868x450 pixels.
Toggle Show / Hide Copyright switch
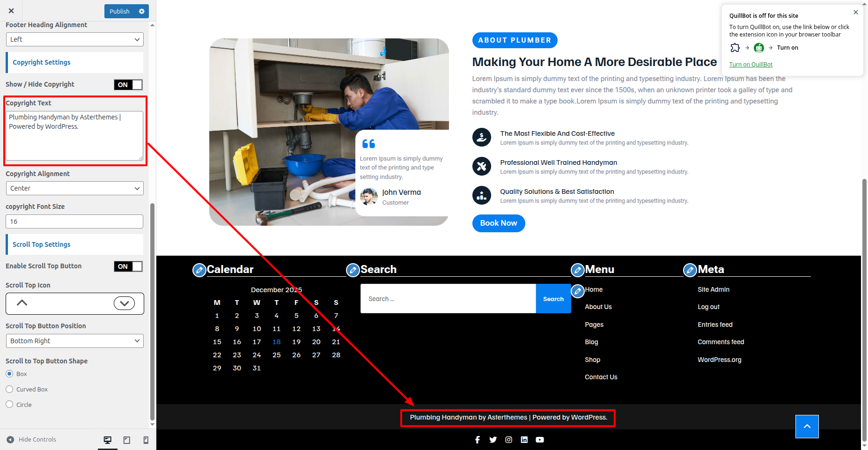click(128, 85)
